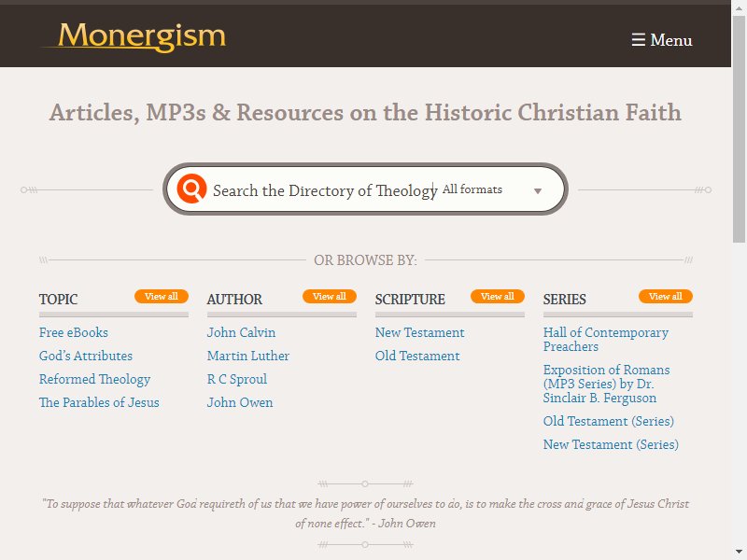747x560 pixels.
Task: Open the hamburger Menu
Action: pos(661,40)
